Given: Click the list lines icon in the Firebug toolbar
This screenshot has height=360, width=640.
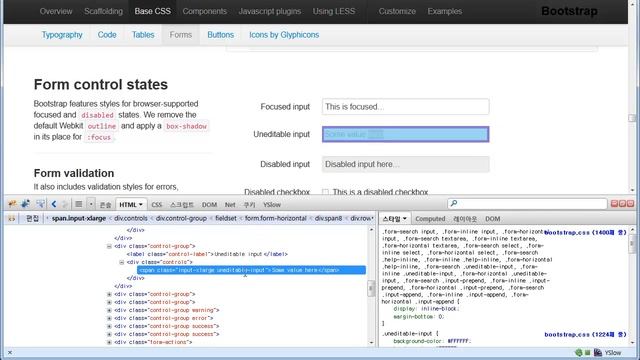Looking at the screenshot, I should (79, 204).
